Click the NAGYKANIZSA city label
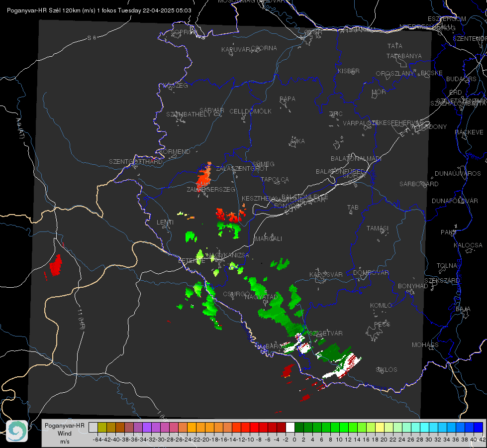487x448 pixels. (x=228, y=255)
